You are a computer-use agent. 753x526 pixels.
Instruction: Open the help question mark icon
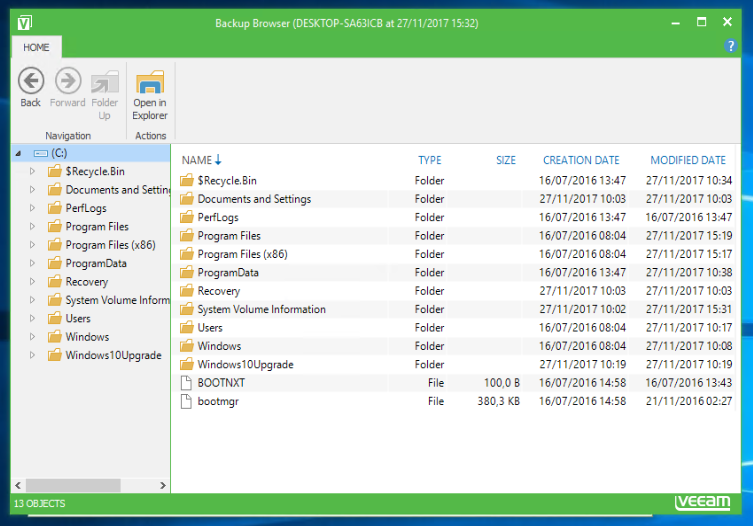click(x=730, y=46)
